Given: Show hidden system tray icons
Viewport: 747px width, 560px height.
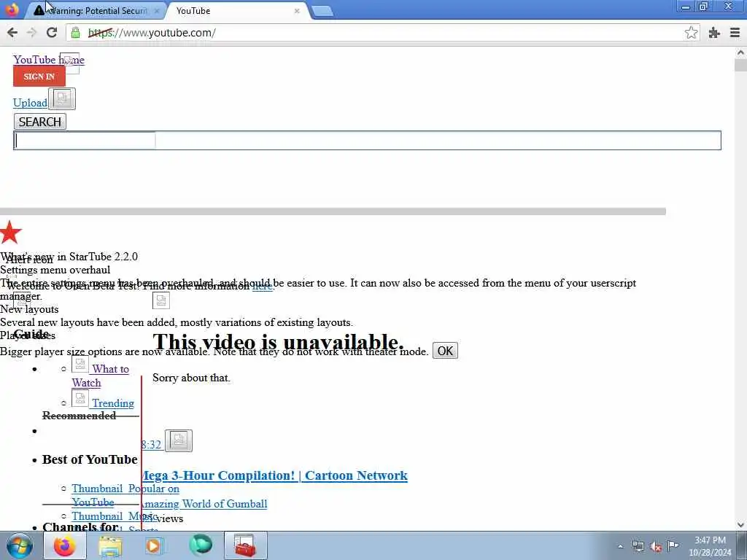Looking at the screenshot, I should pos(620,546).
